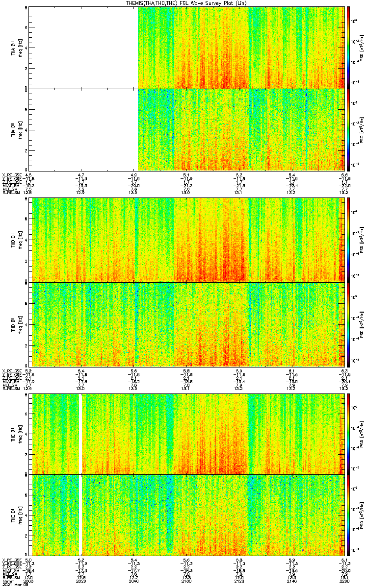Click the THA B-parallel freq [Hz] axis label
This screenshot has width=368, height=588.
tap(21, 129)
